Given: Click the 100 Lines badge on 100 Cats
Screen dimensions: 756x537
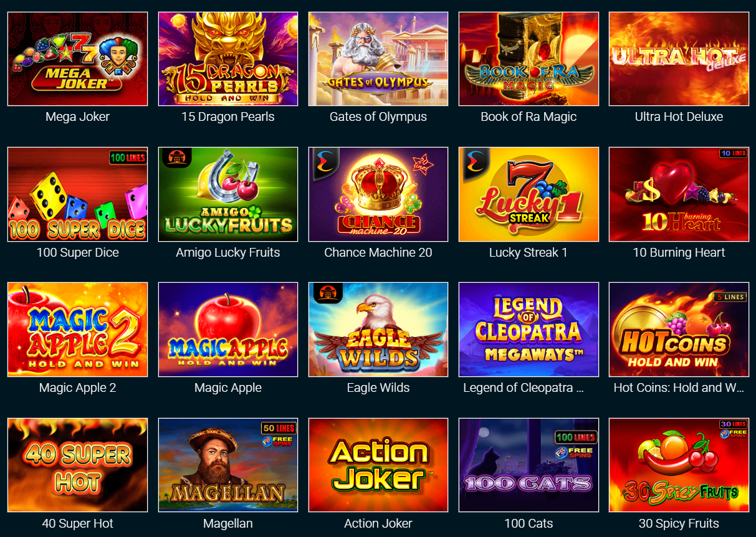Looking at the screenshot, I should 576,437.
